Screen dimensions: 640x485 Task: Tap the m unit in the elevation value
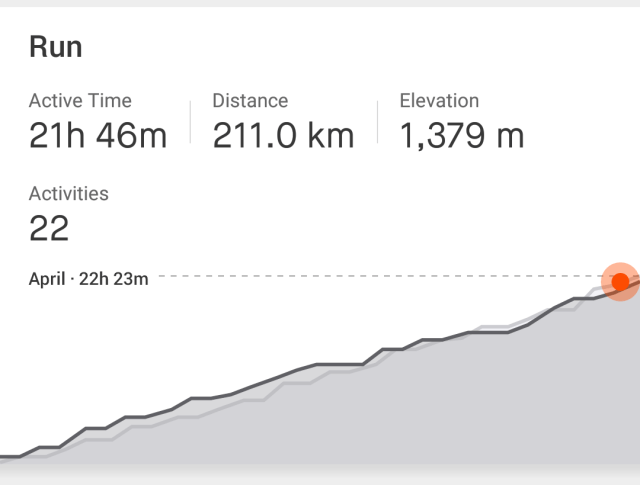click(510, 135)
